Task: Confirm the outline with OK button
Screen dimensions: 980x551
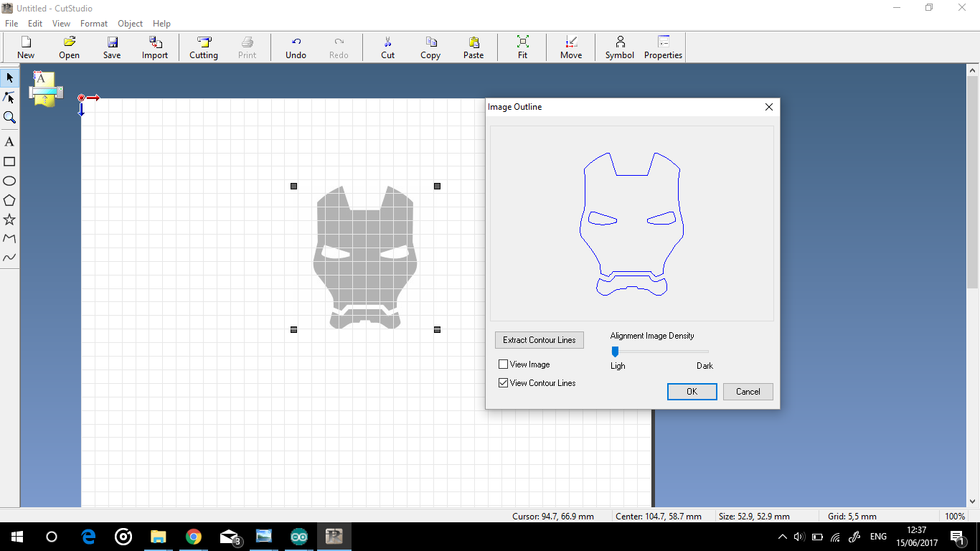Action: click(x=692, y=392)
